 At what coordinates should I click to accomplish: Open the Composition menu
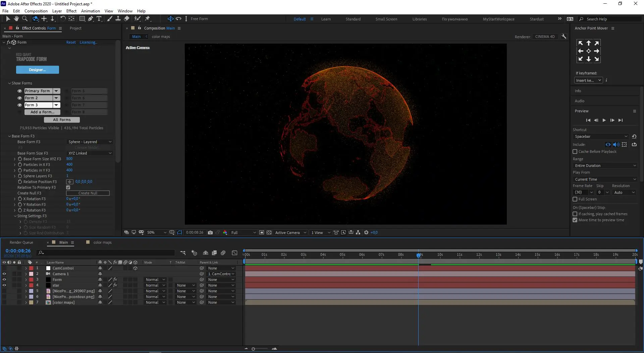(36, 11)
